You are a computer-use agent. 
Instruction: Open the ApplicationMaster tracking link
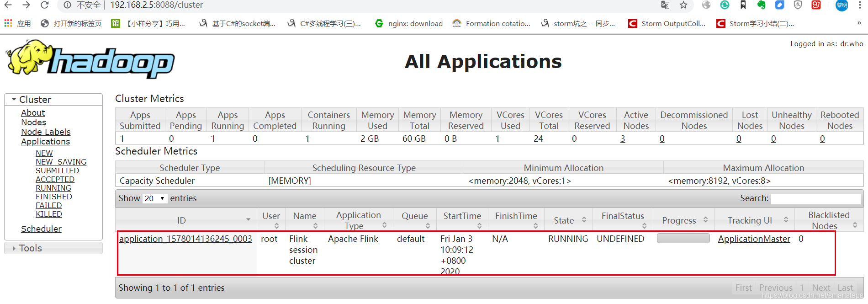coord(754,239)
